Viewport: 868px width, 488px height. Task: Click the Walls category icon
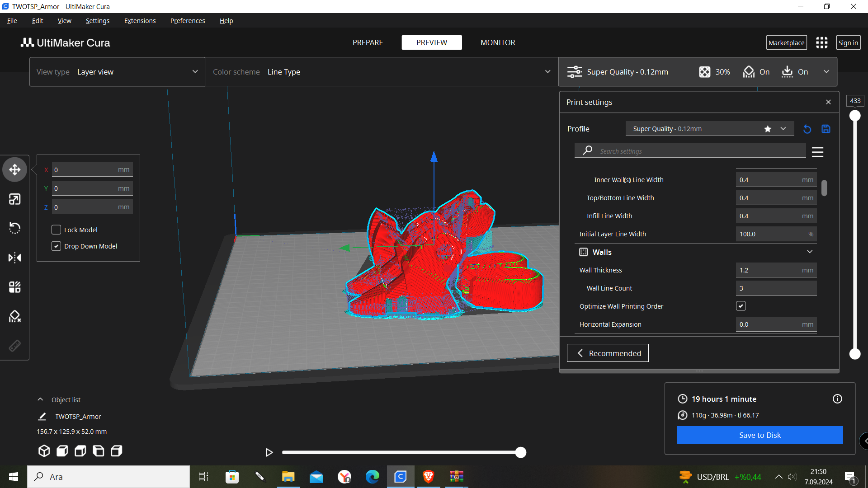pos(583,252)
